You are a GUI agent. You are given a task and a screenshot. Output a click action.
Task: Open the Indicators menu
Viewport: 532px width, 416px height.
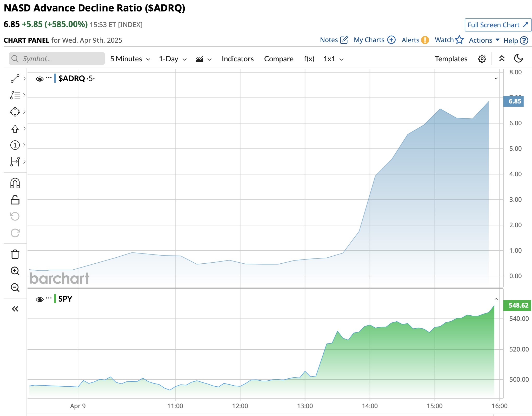pos(237,59)
